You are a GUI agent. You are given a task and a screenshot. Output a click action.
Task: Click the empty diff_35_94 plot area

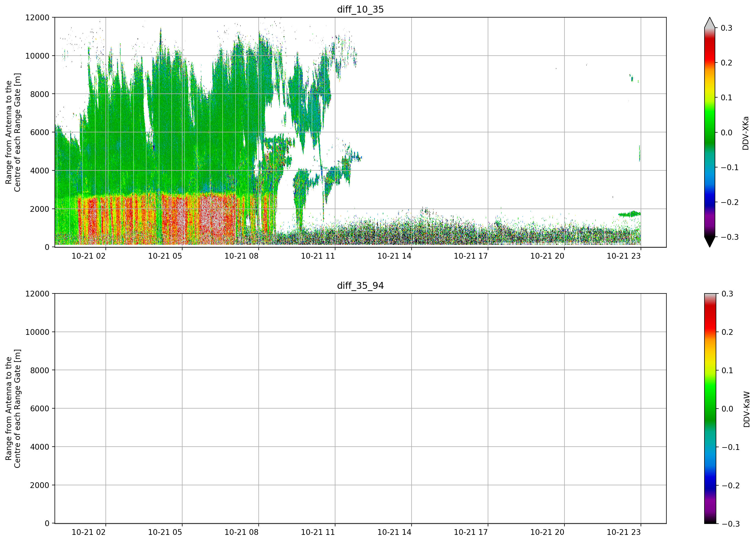coord(360,408)
